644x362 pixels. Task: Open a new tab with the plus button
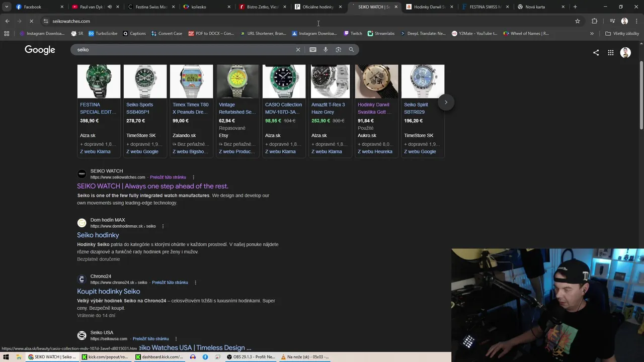pos(575,7)
